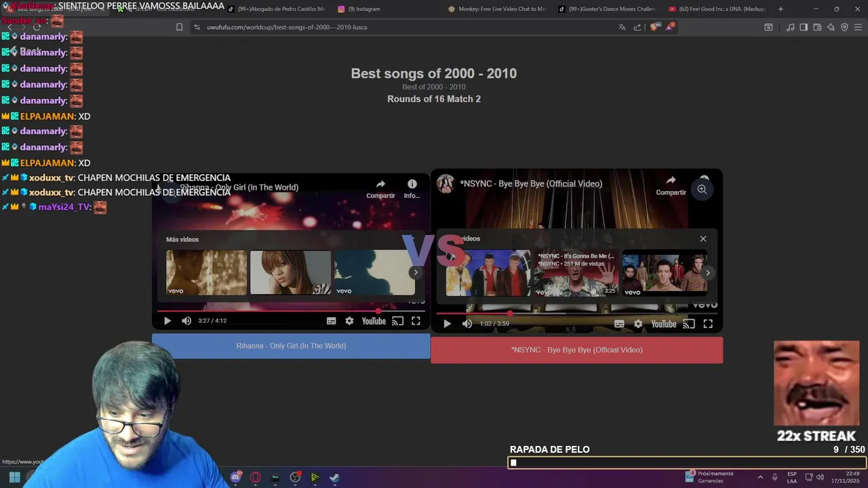This screenshot has height=488, width=868.
Task: Toggle subtitles on the Rihanna video
Action: tap(332, 321)
